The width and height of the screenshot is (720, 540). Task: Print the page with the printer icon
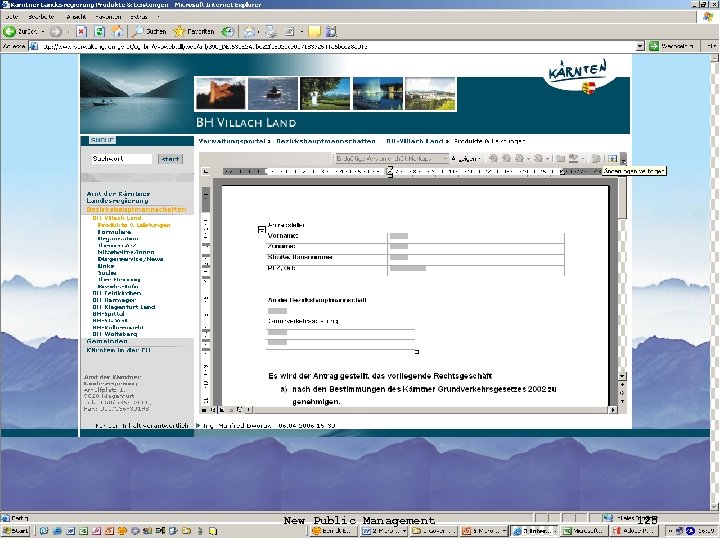271,32
